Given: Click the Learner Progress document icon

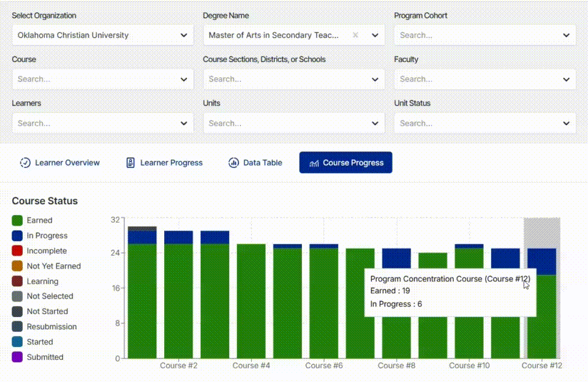Looking at the screenshot, I should [130, 162].
